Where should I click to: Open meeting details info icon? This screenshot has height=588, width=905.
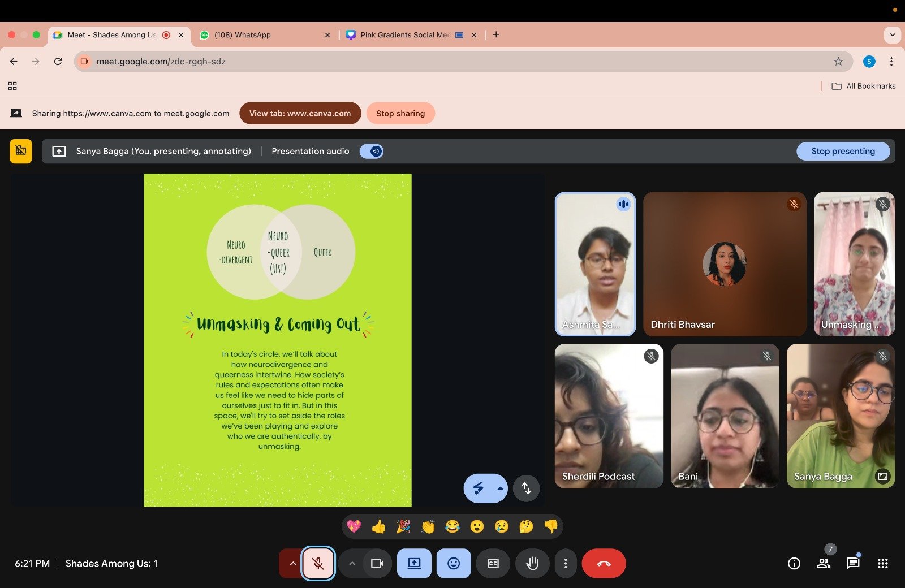pos(794,563)
